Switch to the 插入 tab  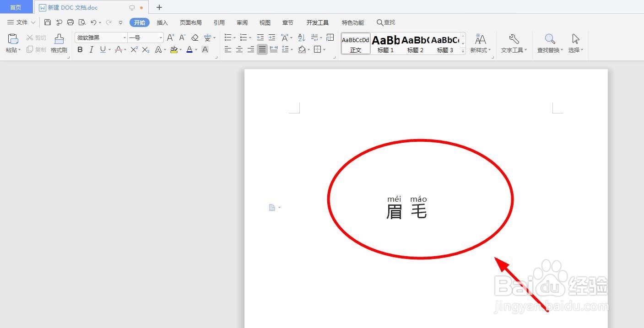pos(162,22)
